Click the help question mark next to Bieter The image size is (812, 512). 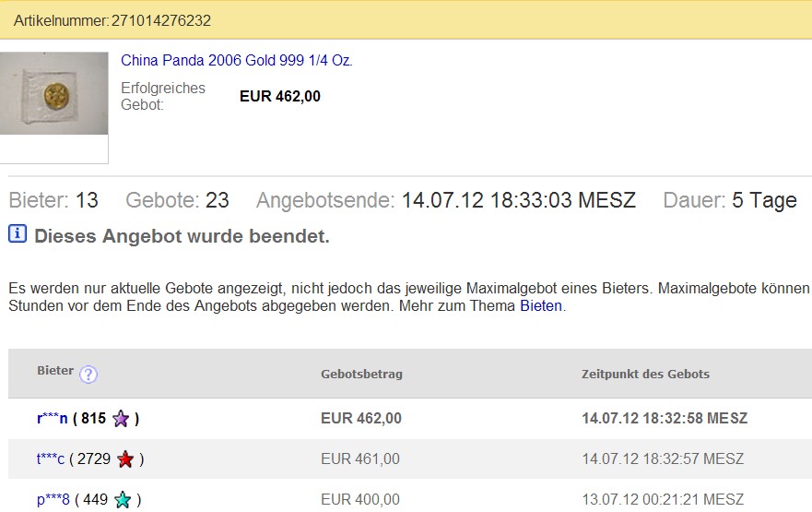[x=88, y=374]
